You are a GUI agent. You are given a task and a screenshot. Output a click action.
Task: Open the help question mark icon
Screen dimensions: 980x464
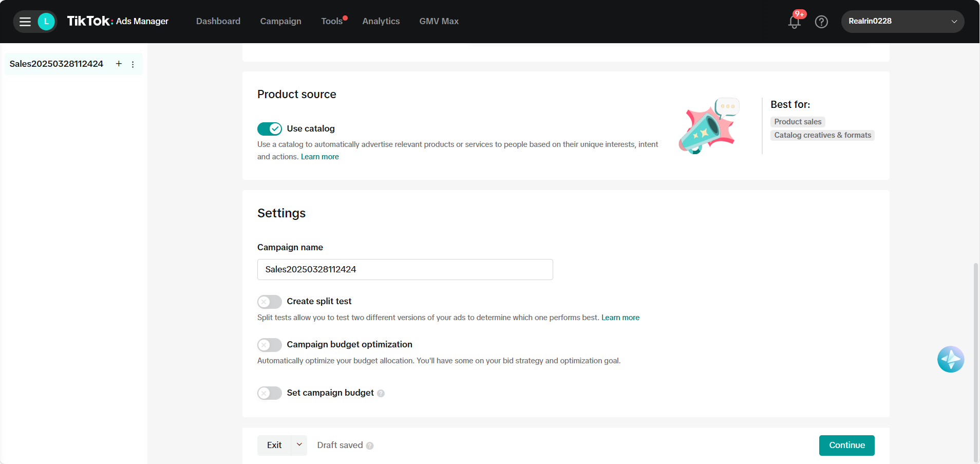[x=821, y=22]
